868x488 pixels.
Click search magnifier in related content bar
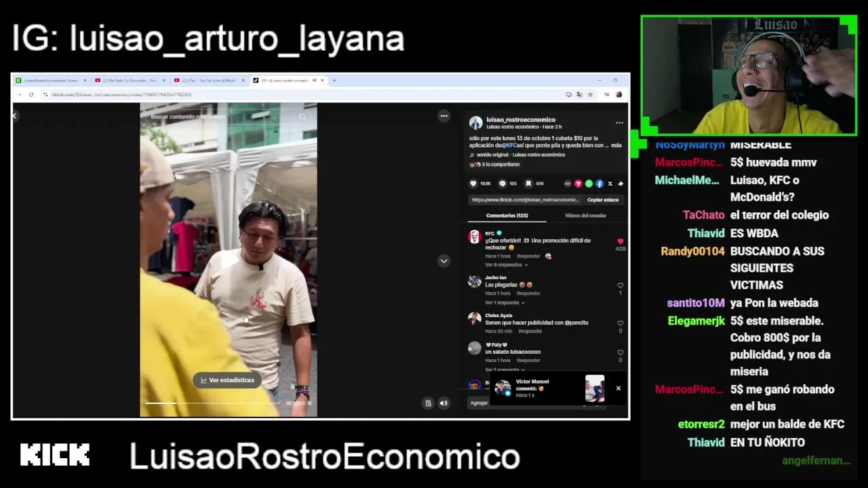coord(302,117)
